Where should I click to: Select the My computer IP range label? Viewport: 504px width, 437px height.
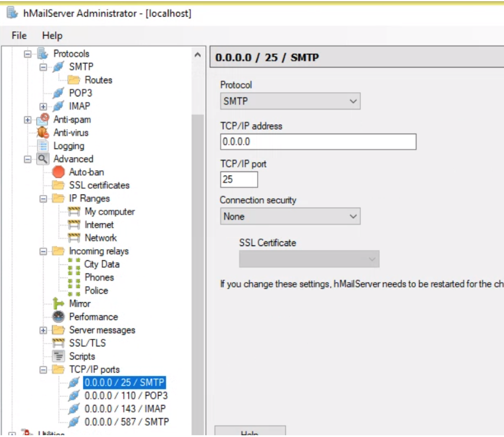pyautogui.click(x=110, y=212)
